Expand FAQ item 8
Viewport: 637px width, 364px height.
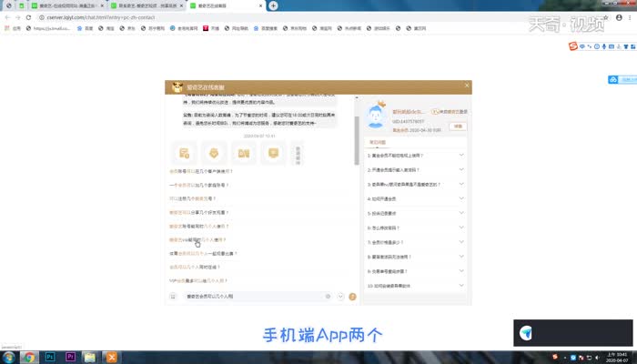(415, 257)
